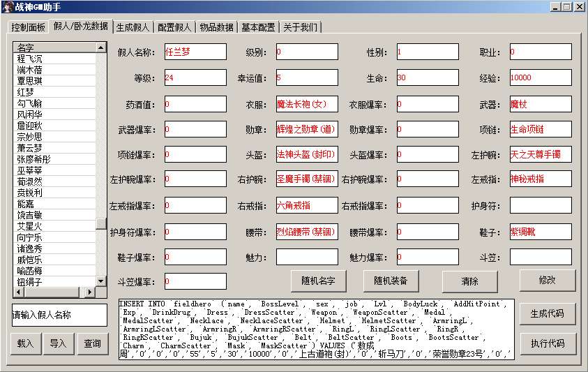Click the 清除 button
588x372 pixels.
pyautogui.click(x=470, y=281)
